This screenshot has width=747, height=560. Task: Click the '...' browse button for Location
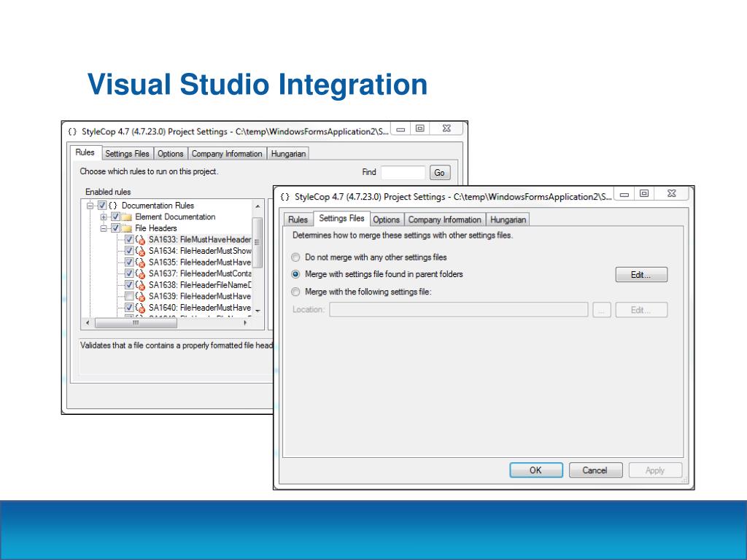coord(602,310)
